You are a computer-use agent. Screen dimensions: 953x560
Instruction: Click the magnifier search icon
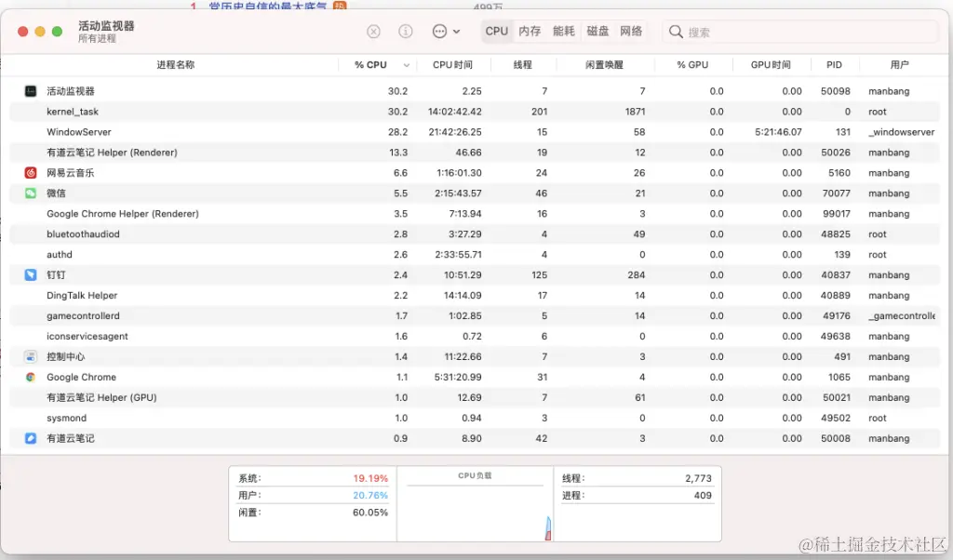tap(676, 32)
